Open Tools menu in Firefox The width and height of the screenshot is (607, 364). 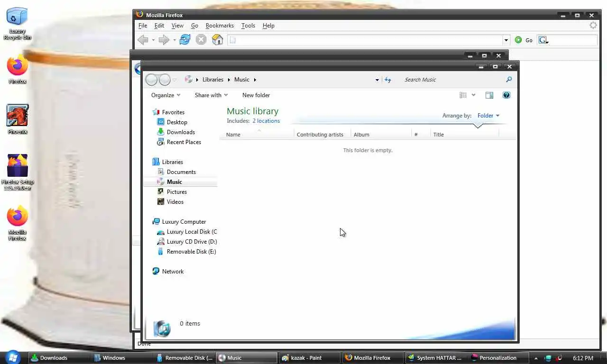click(x=248, y=26)
